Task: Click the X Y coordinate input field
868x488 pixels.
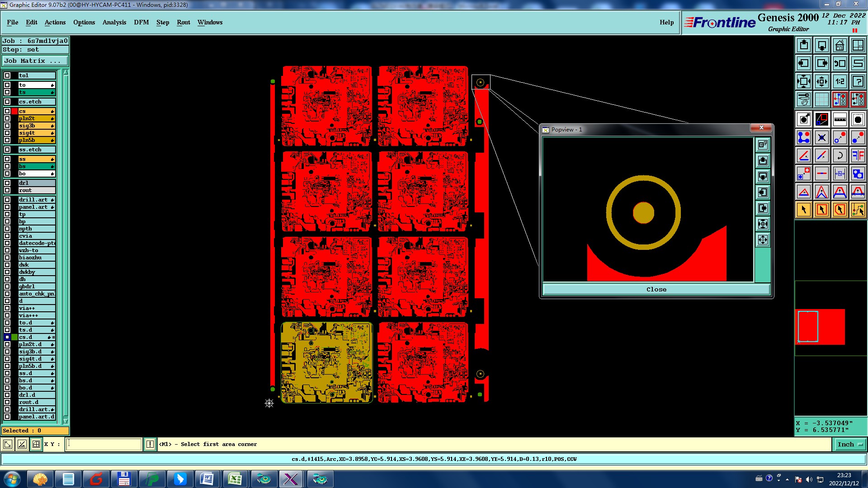Action: 104,444
